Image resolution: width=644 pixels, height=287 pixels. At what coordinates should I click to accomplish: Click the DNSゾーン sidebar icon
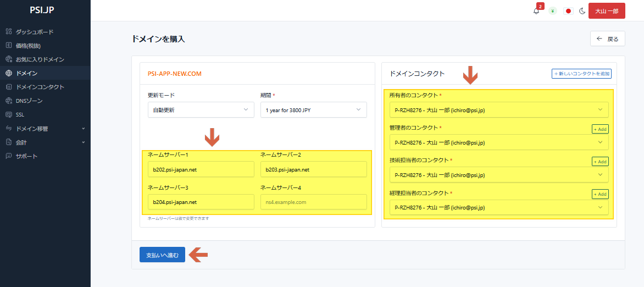point(8,101)
